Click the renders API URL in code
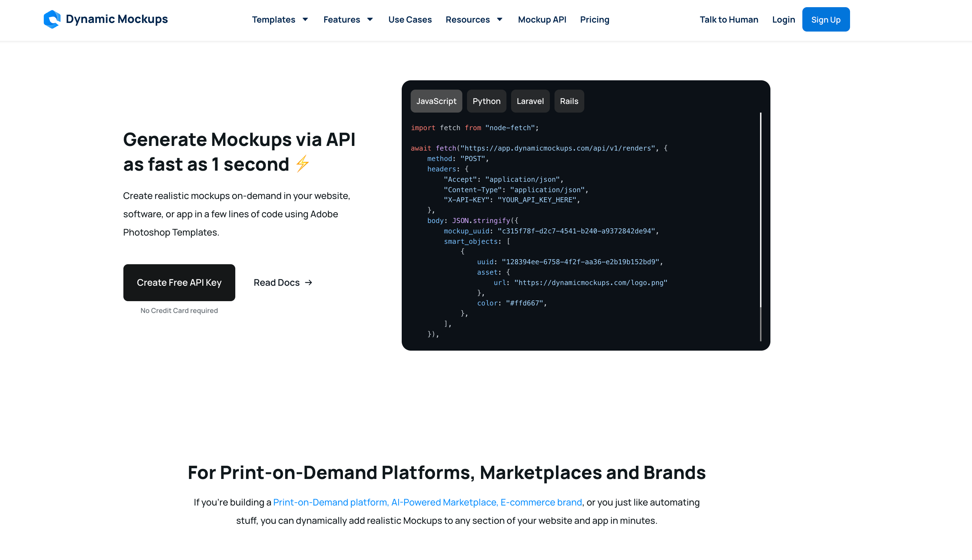 pos(558,148)
